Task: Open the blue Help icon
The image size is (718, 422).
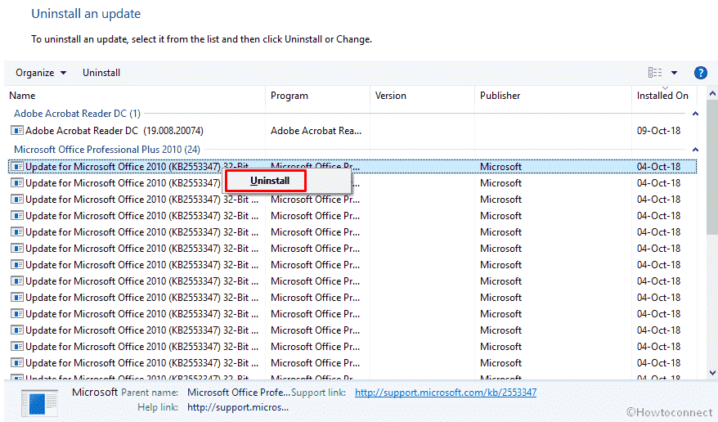Action: click(700, 73)
